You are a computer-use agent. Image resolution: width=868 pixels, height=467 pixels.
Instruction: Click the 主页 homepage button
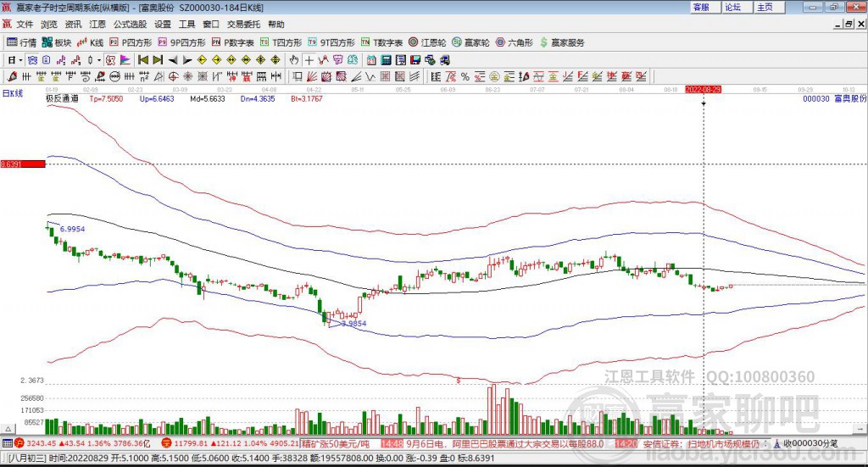click(769, 7)
